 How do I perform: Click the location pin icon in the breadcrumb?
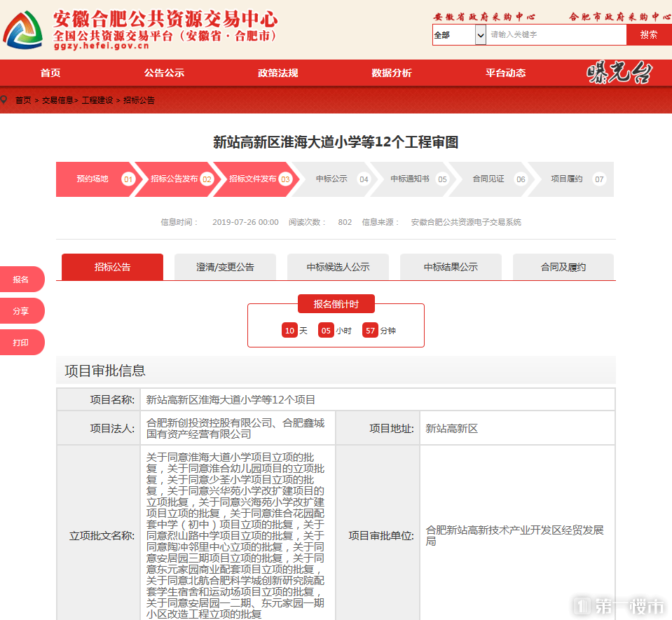click(6, 100)
